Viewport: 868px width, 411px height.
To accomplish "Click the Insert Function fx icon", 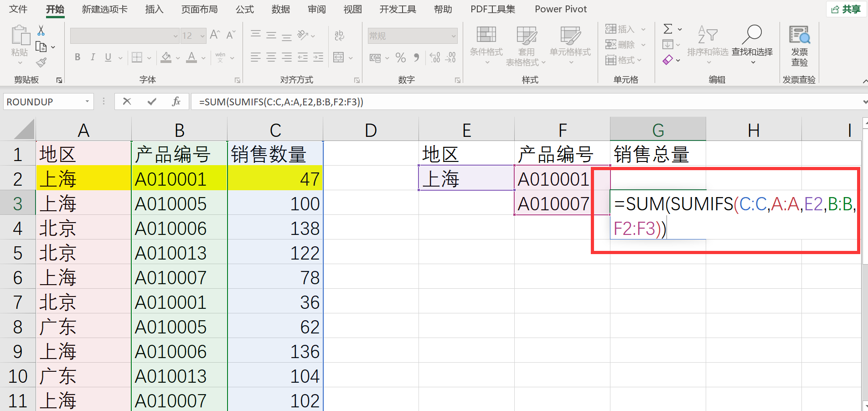I will pos(176,101).
